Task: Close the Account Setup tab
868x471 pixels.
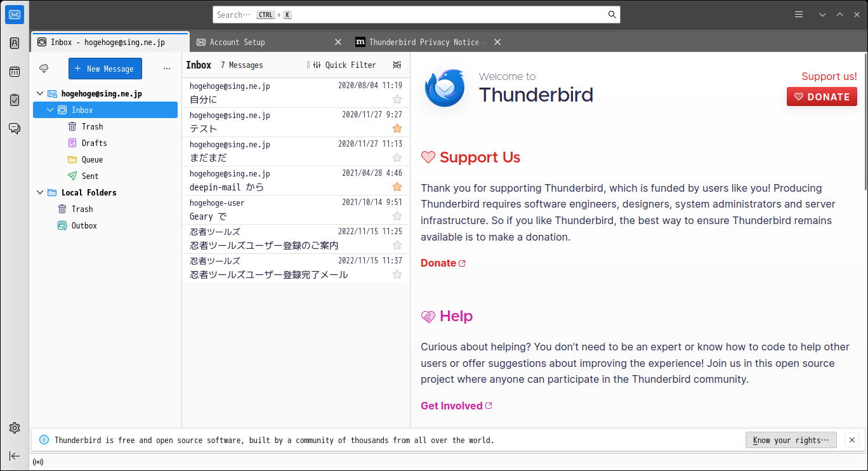Action: pyautogui.click(x=338, y=42)
